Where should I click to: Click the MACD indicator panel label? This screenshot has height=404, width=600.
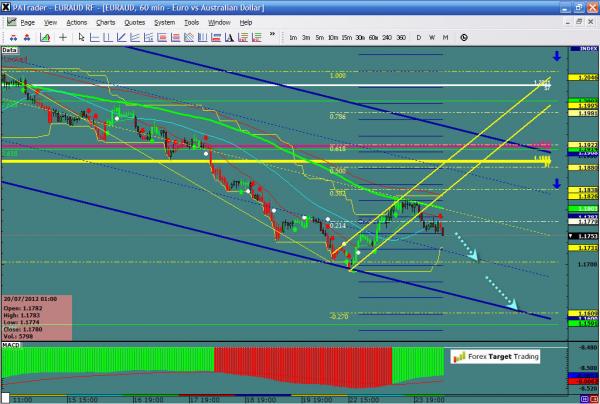click(11, 345)
